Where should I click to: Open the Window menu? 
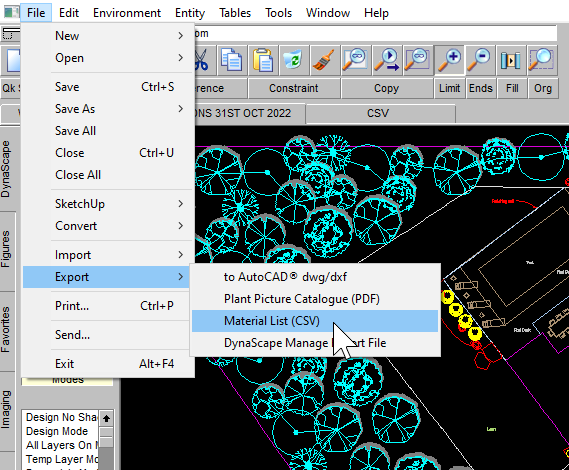[328, 13]
